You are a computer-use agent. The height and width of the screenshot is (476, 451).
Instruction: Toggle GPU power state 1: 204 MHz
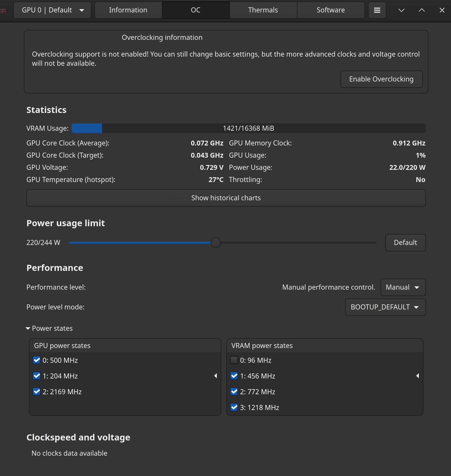pos(37,376)
